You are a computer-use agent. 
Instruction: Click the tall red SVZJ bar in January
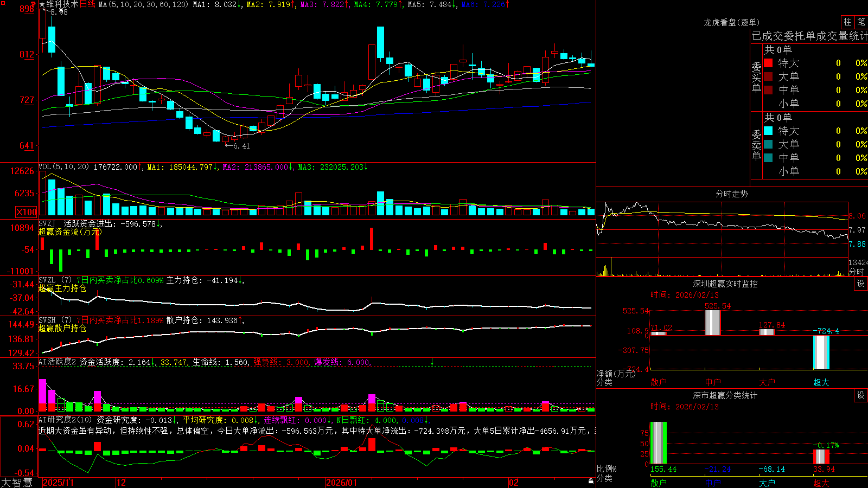pyautogui.click(x=372, y=239)
